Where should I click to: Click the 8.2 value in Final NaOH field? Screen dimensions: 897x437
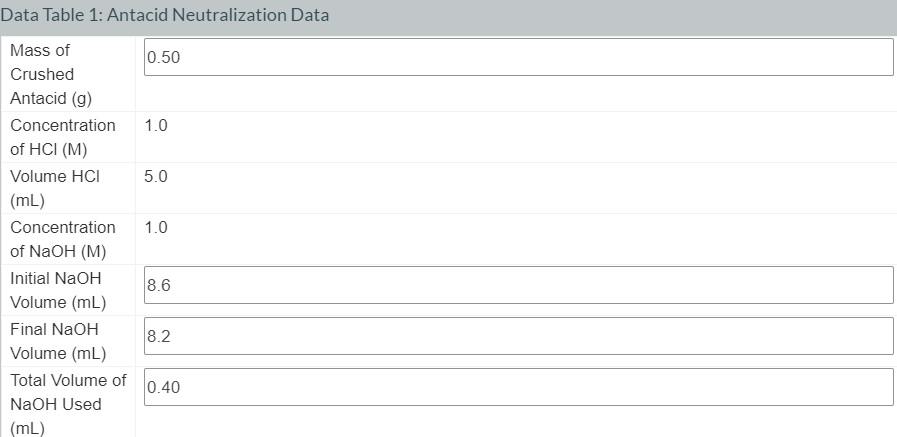coord(159,337)
